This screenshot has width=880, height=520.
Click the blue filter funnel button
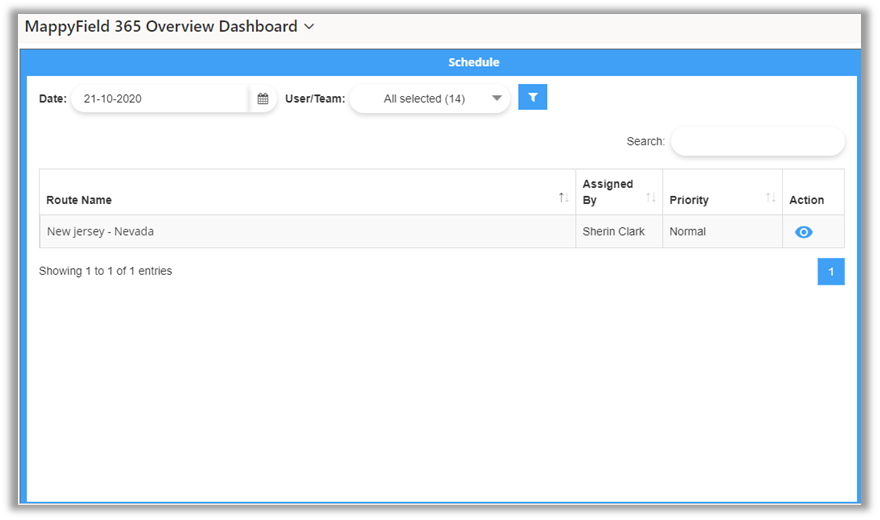[532, 97]
